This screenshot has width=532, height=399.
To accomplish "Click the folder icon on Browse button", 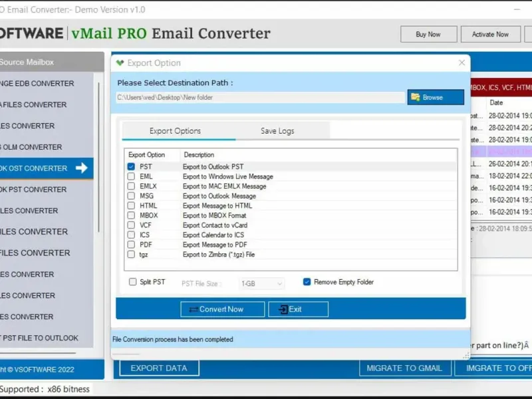I will (415, 97).
